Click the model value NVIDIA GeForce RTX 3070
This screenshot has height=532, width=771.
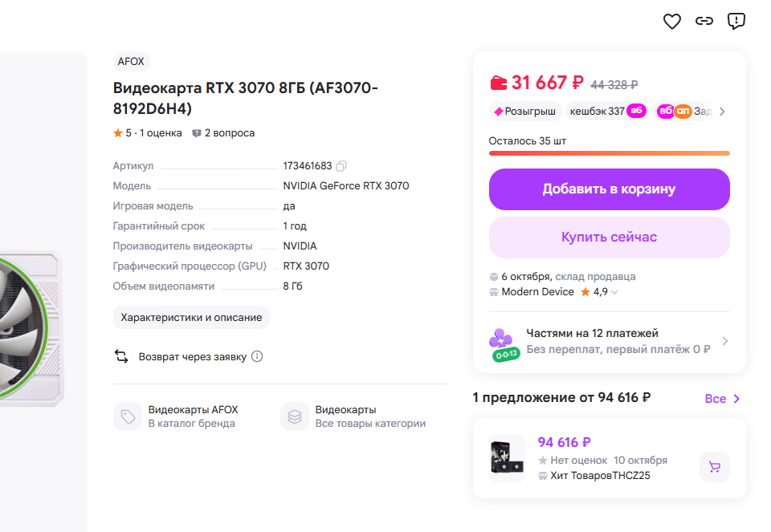346,185
